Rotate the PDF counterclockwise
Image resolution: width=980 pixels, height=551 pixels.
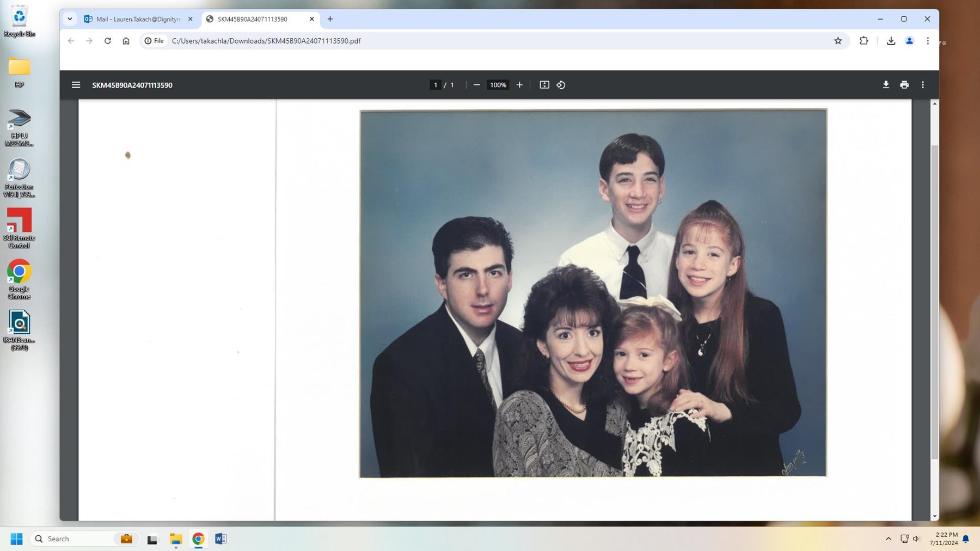[561, 85]
